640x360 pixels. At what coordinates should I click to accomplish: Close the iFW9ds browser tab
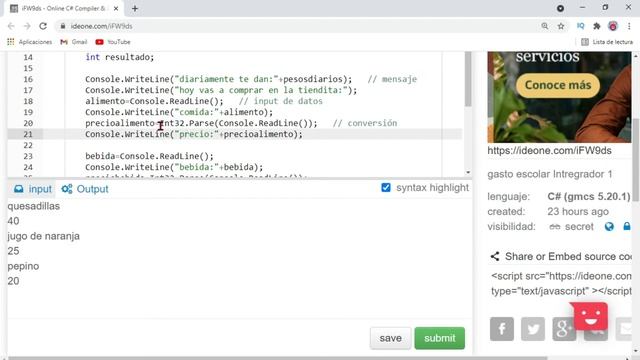(116, 8)
